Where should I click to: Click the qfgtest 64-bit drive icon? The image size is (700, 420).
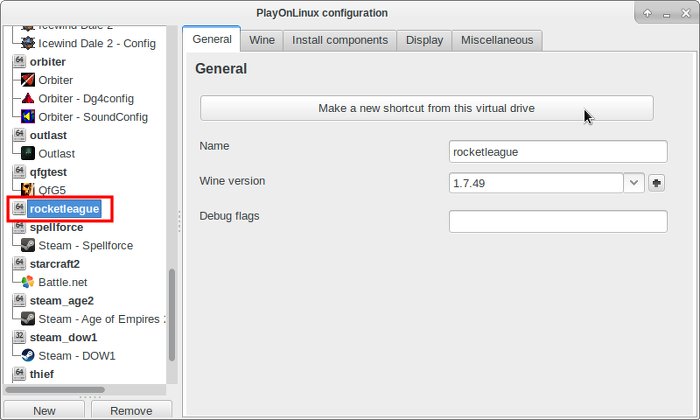tap(19, 171)
